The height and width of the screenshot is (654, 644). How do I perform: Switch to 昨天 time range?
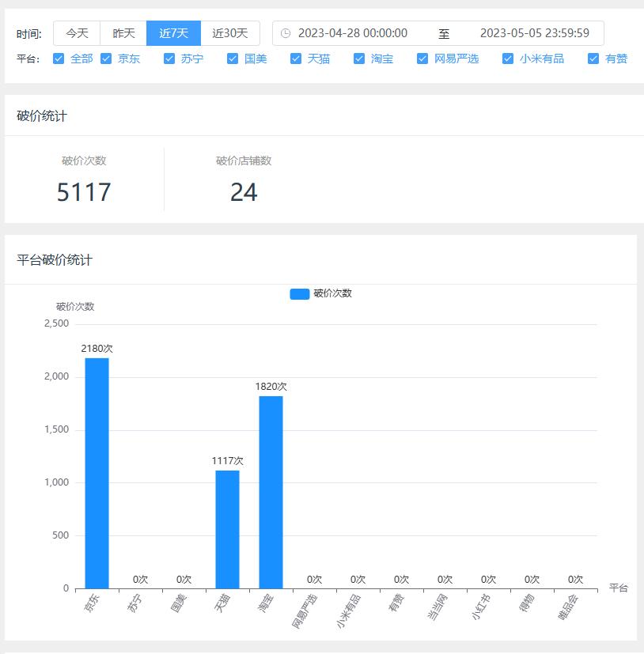pyautogui.click(x=123, y=33)
